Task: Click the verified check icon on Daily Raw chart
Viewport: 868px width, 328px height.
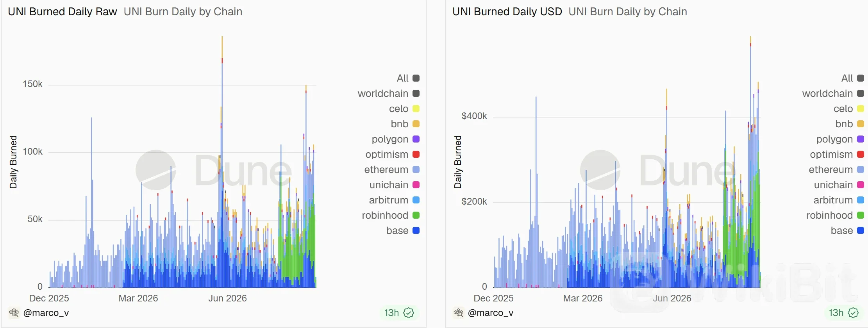Action: click(409, 313)
